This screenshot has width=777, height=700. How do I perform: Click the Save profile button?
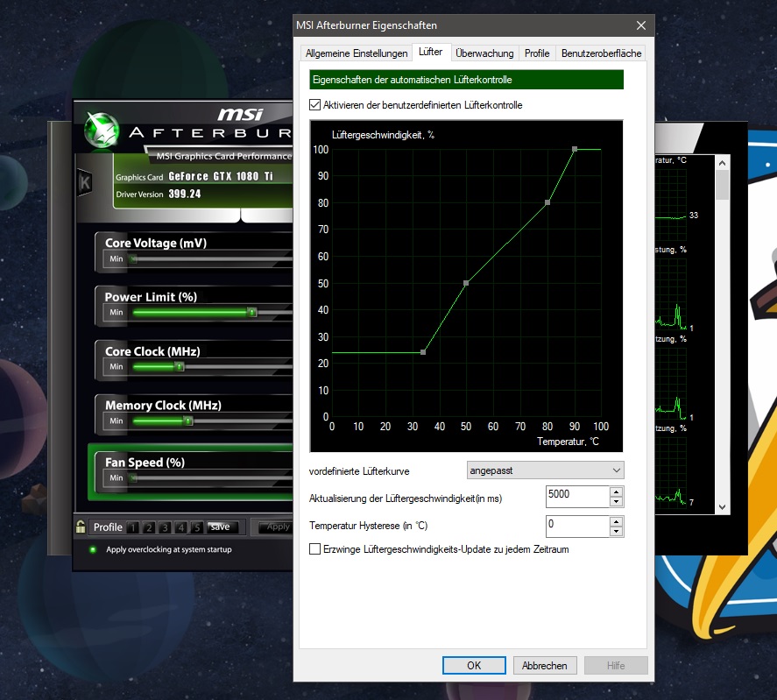coord(222,527)
